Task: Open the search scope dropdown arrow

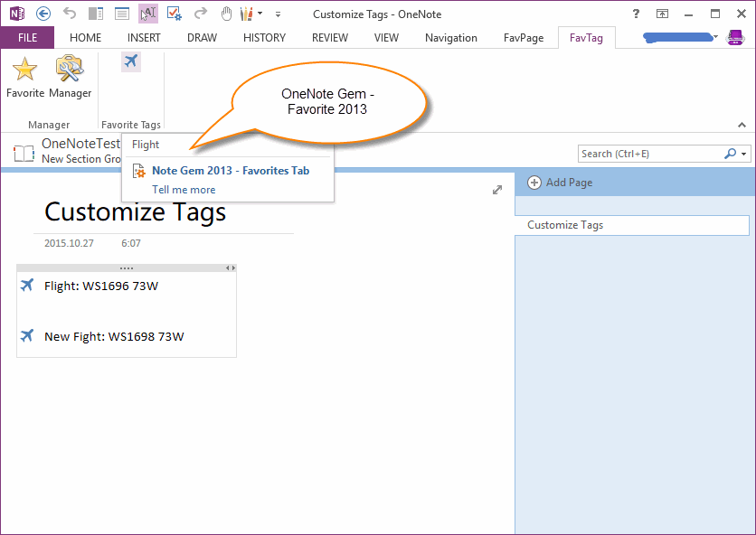Action: 744,154
